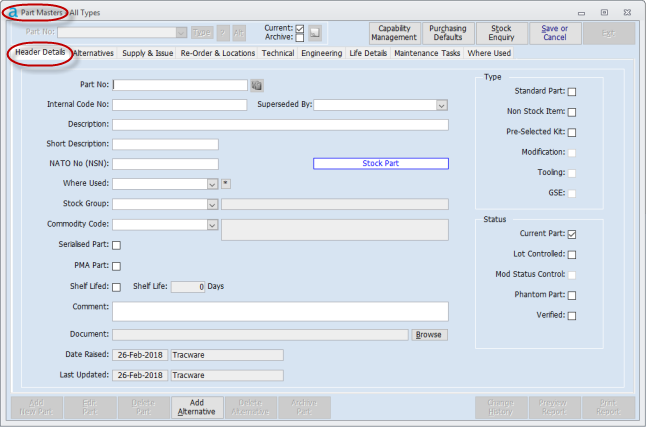
Task: Check the PMA Part checkbox
Action: pos(116,266)
